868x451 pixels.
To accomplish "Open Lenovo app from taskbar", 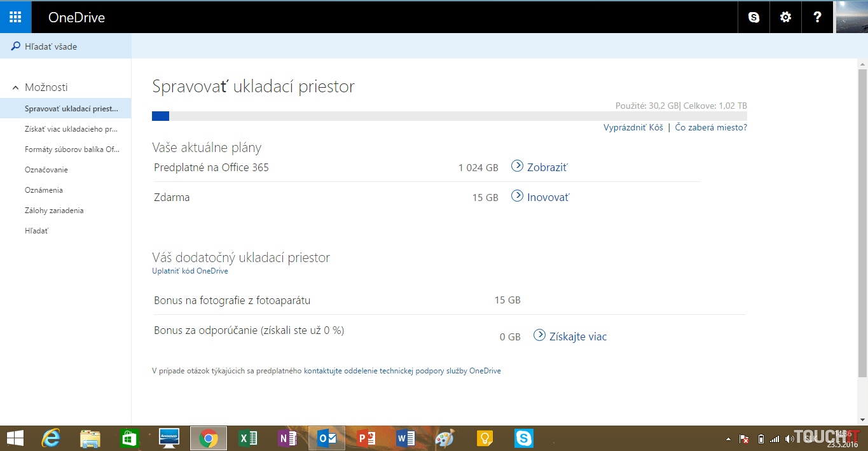I will (x=169, y=438).
